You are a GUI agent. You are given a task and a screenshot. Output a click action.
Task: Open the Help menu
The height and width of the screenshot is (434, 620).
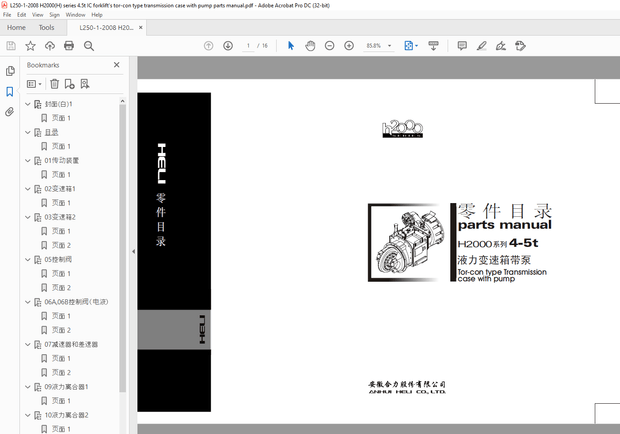(97, 15)
